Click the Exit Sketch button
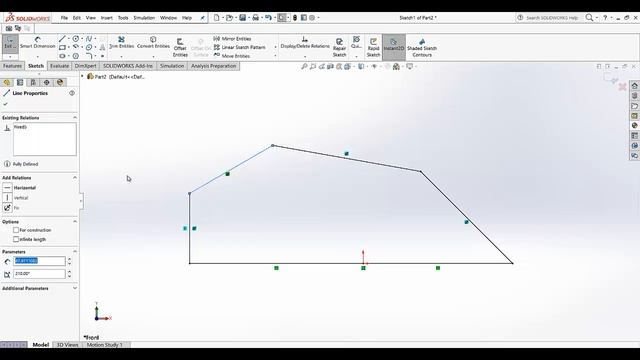The height and width of the screenshot is (360, 640). (x=10, y=43)
